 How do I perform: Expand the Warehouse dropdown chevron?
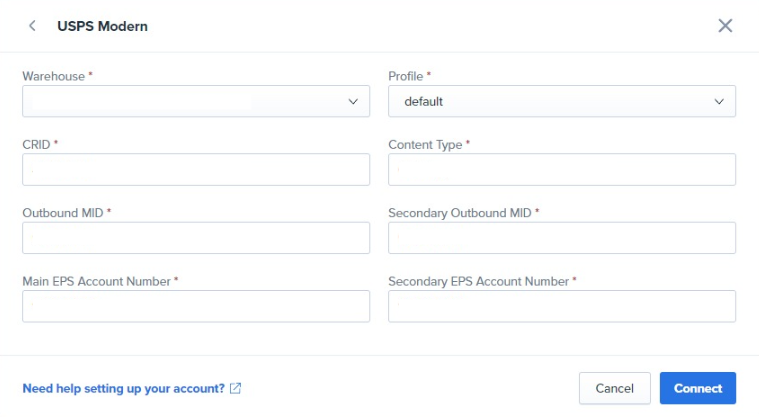353,101
